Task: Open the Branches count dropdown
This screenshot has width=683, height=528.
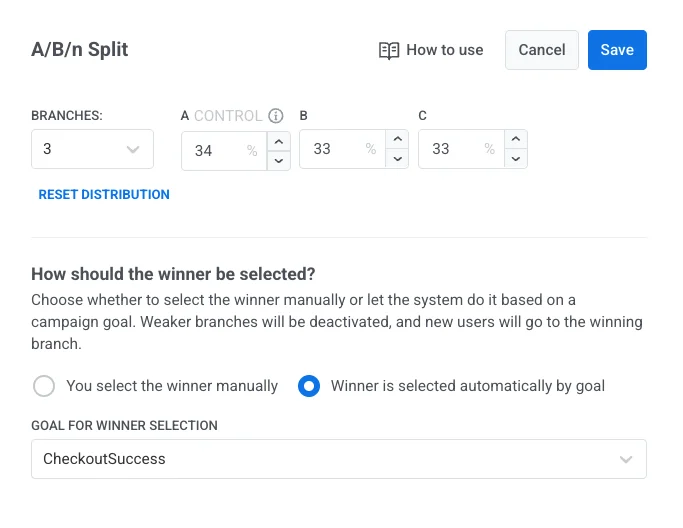Action: (x=92, y=150)
